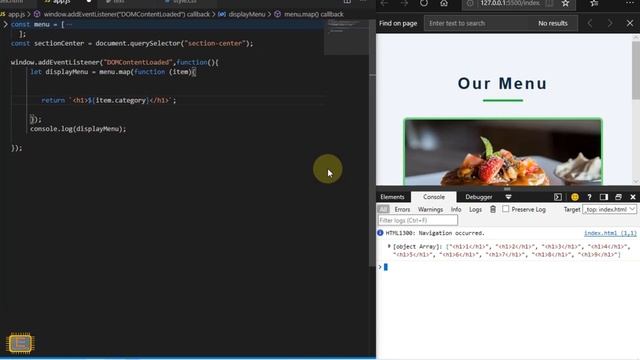The width and height of the screenshot is (640, 360).
Task: Click the editor minimap preview
Action: tap(346, 37)
